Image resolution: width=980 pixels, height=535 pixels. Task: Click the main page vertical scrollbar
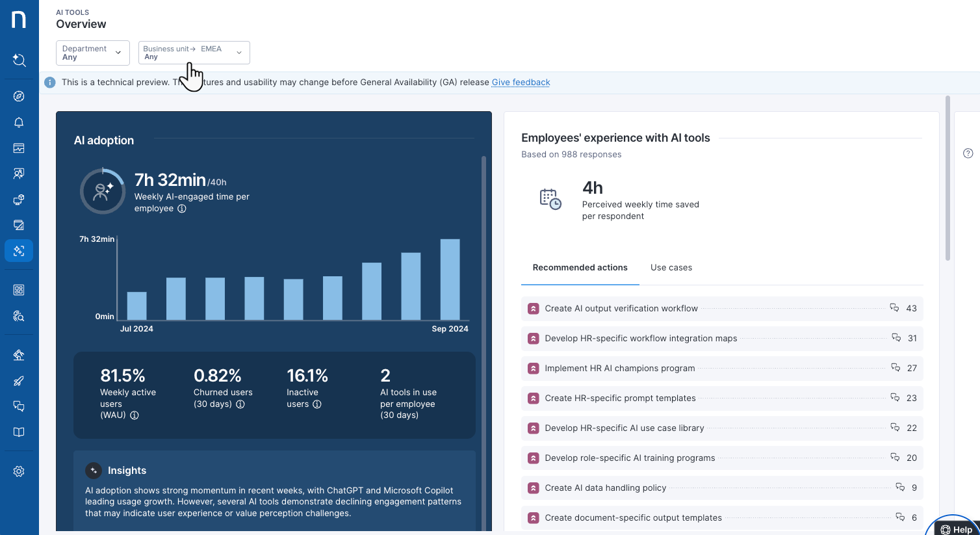pyautogui.click(x=948, y=179)
